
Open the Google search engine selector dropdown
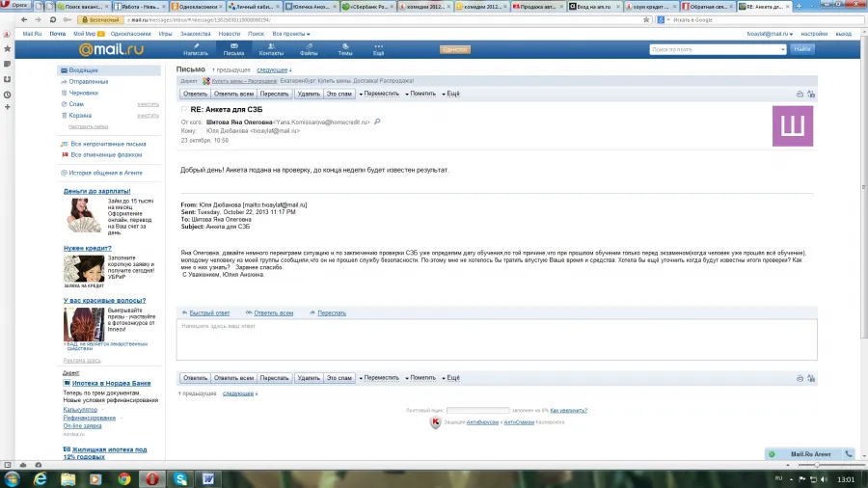point(664,20)
